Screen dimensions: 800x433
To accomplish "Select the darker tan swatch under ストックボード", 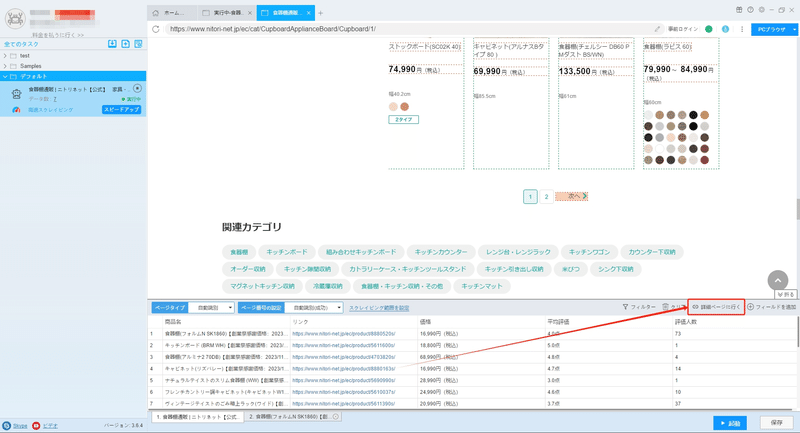I will [405, 107].
